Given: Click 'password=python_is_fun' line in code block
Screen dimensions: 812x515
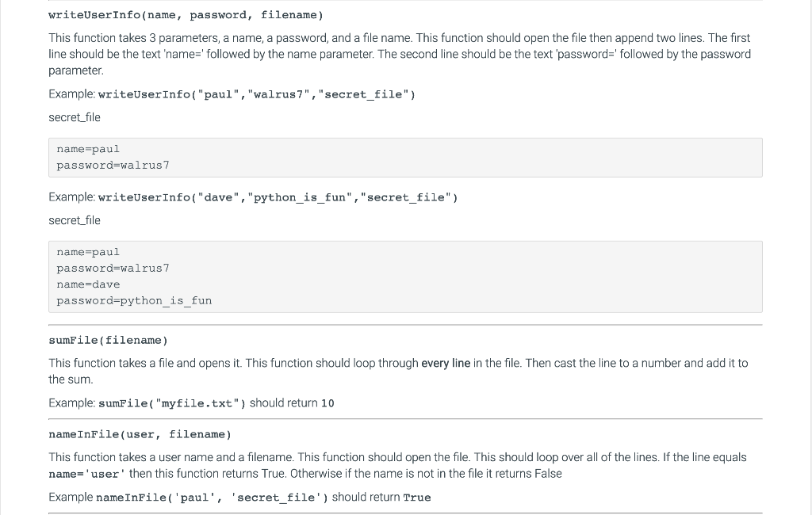Looking at the screenshot, I should click(134, 301).
